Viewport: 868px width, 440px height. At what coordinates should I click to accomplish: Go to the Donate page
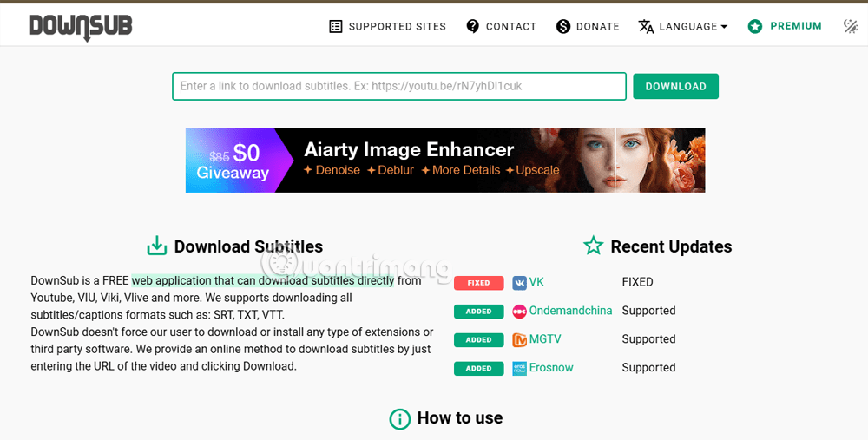point(598,27)
